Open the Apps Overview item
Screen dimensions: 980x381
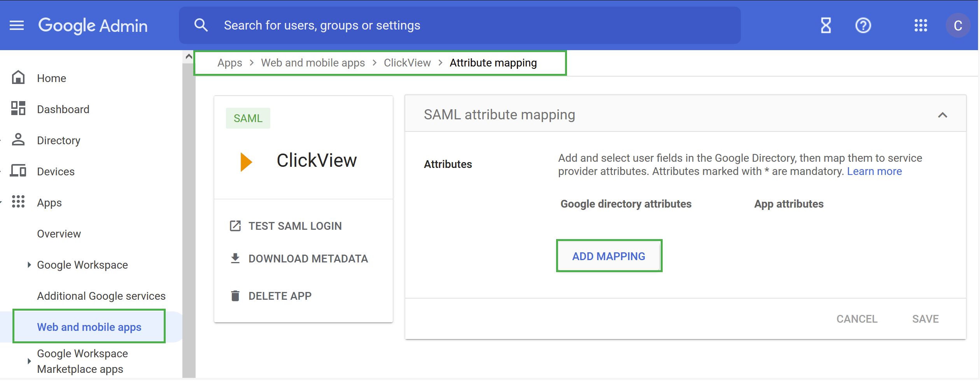tap(59, 234)
